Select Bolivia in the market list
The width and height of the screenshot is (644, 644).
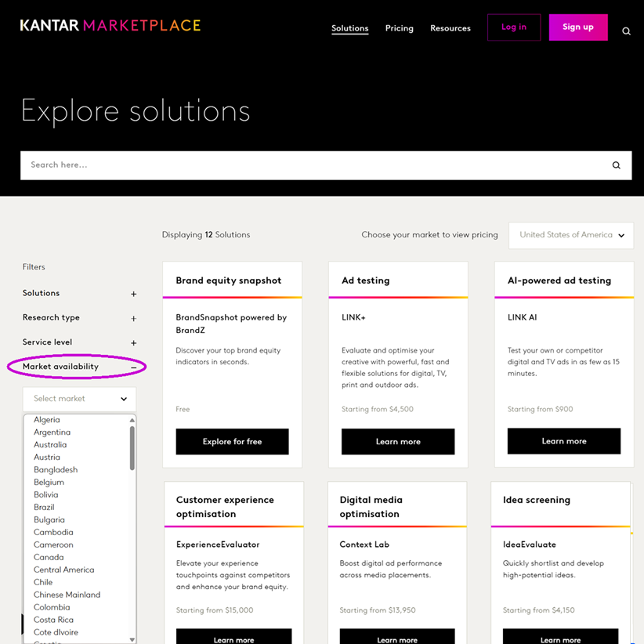pos(46,495)
